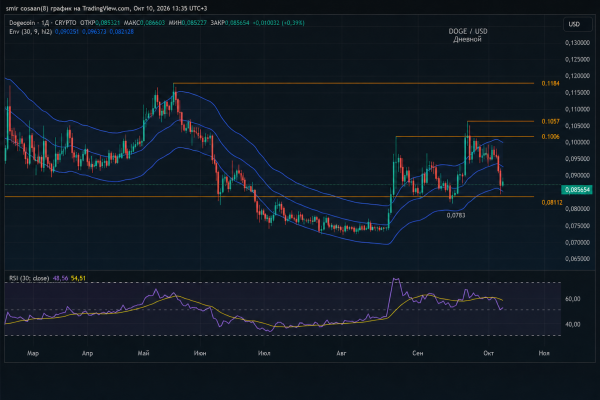Image resolution: width=600 pixels, height=400 pixels.
Task: Click the 0,130000 price axis label
Action: coord(577,42)
